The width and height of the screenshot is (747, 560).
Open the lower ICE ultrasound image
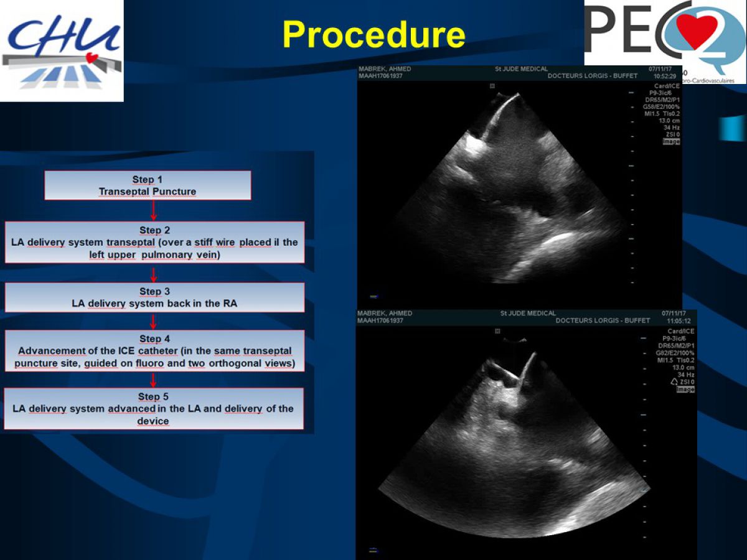click(x=527, y=434)
